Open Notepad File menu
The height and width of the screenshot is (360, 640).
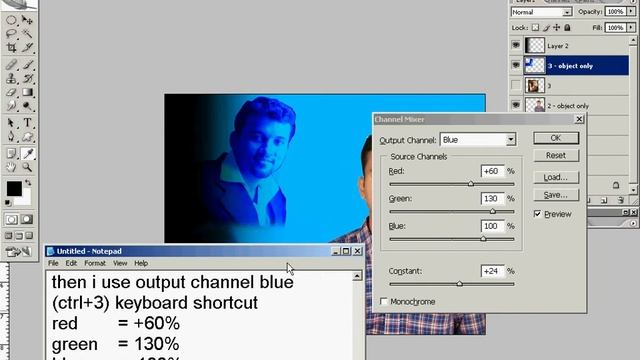(x=53, y=263)
